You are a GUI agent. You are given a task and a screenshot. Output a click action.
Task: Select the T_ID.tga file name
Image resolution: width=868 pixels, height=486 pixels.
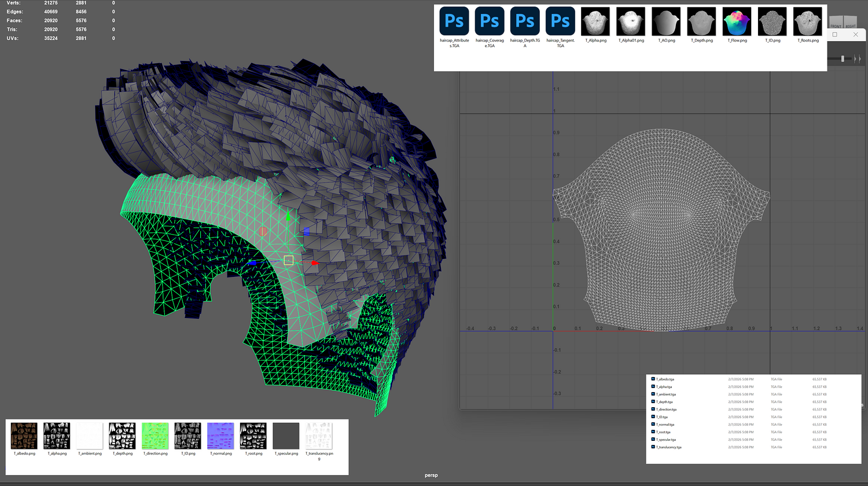pyautogui.click(x=662, y=417)
